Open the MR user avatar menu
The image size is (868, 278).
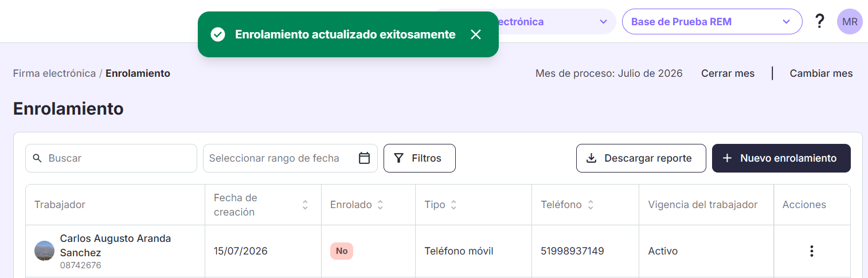[850, 22]
